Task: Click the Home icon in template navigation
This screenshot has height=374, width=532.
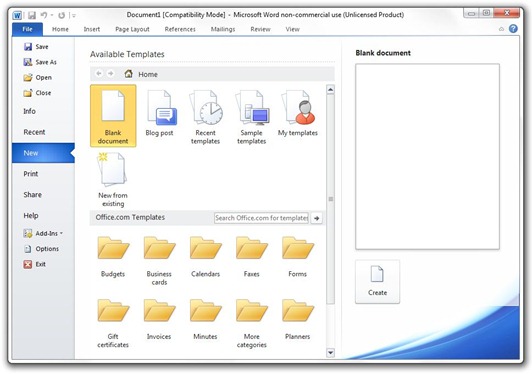Action: [x=128, y=74]
